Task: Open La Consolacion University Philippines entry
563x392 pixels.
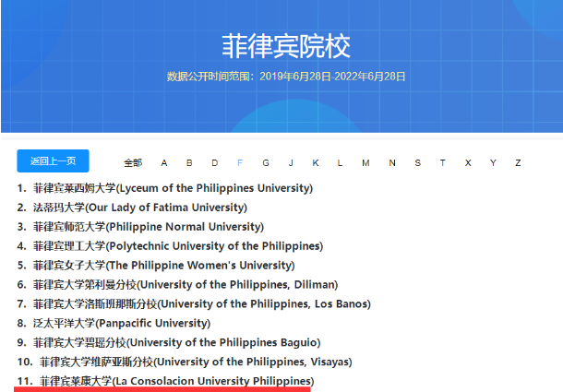Action: pyautogui.click(x=176, y=381)
